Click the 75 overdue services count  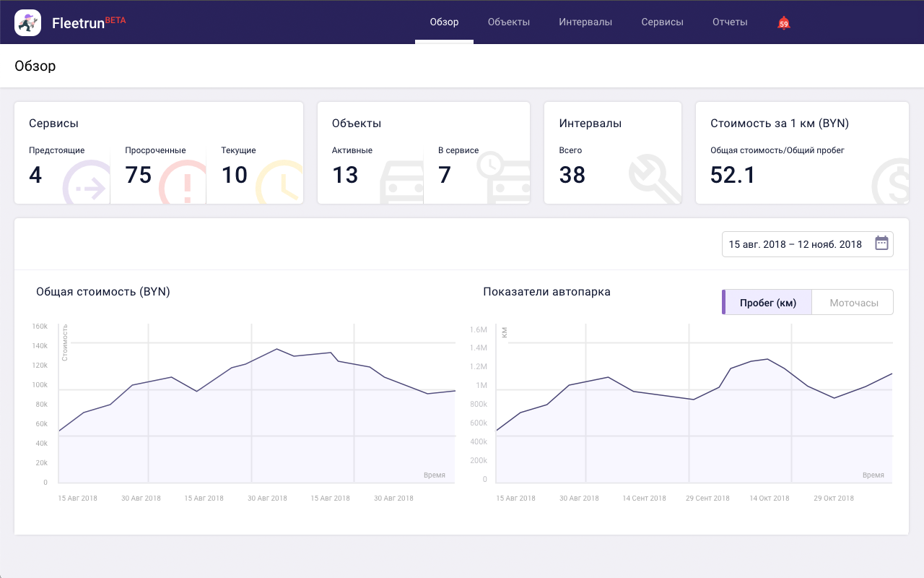tap(139, 175)
